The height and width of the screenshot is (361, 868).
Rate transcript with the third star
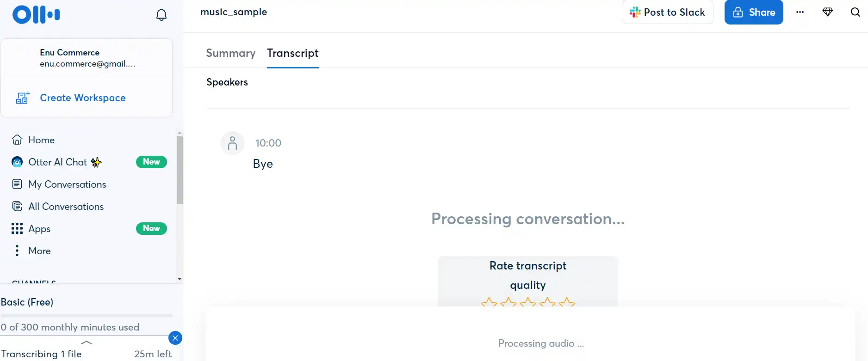coord(528,303)
